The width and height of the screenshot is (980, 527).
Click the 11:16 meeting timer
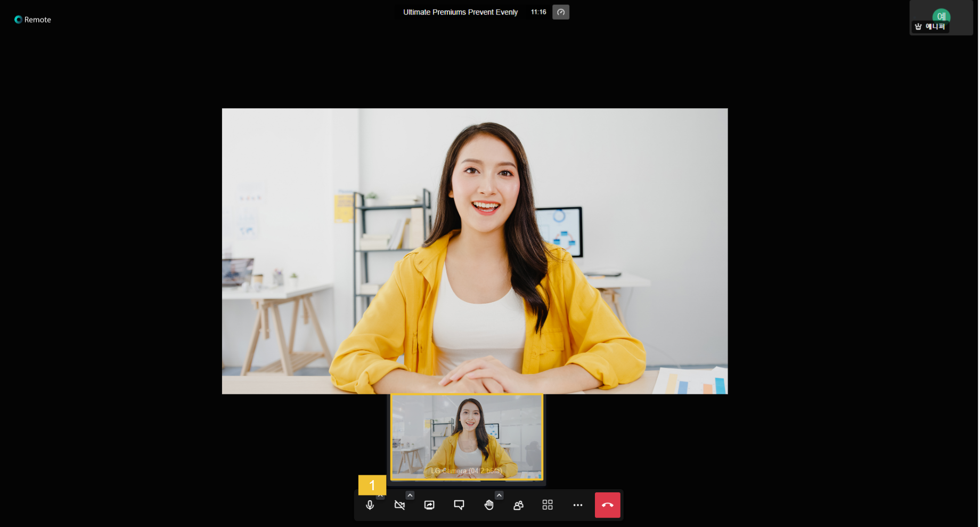click(539, 12)
